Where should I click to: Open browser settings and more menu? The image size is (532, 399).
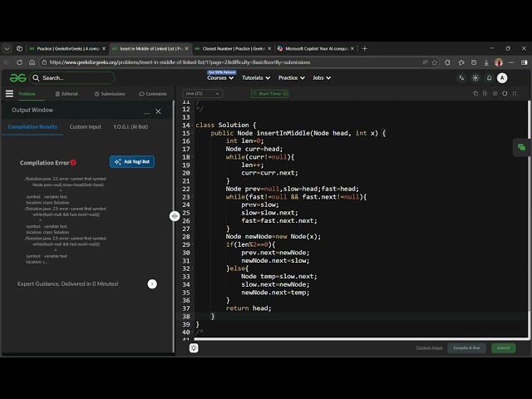click(x=511, y=62)
